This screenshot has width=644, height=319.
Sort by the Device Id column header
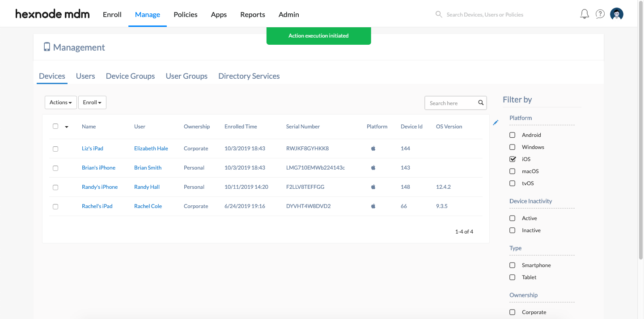(411, 127)
